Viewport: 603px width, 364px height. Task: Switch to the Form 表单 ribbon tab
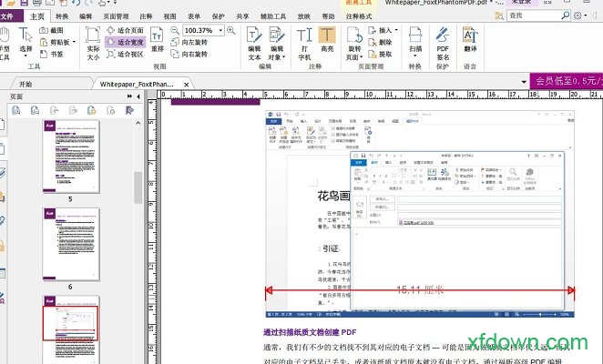[194, 16]
